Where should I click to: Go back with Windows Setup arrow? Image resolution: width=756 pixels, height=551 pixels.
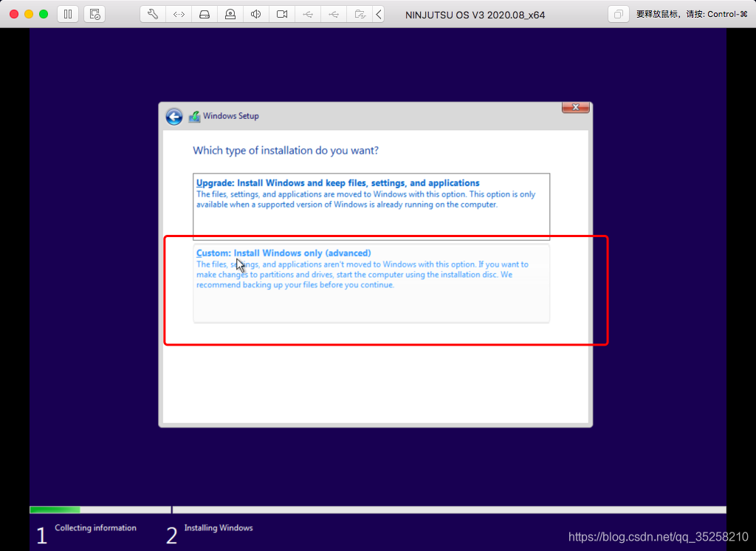[174, 116]
